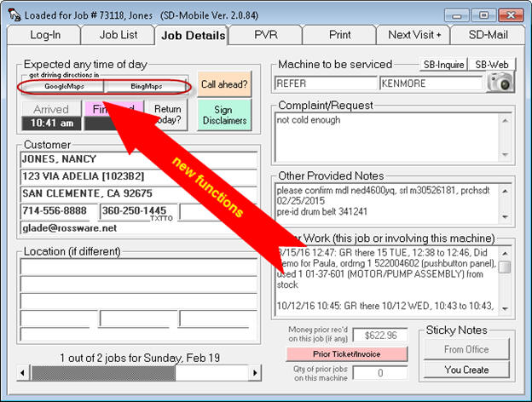Go to the SD-Mail tab
The height and width of the screenshot is (402, 532).
(x=488, y=35)
